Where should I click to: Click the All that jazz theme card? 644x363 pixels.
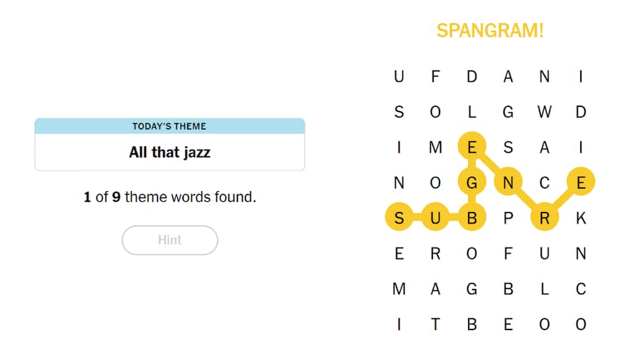pos(170,152)
